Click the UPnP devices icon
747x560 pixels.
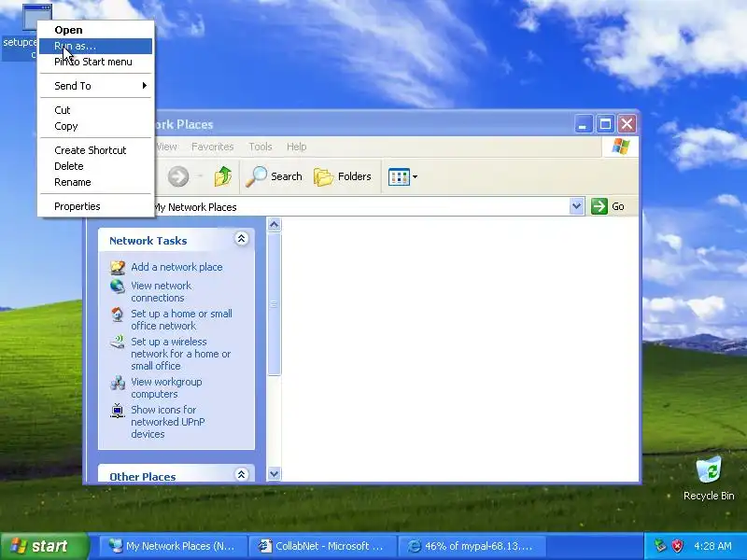[118, 411]
